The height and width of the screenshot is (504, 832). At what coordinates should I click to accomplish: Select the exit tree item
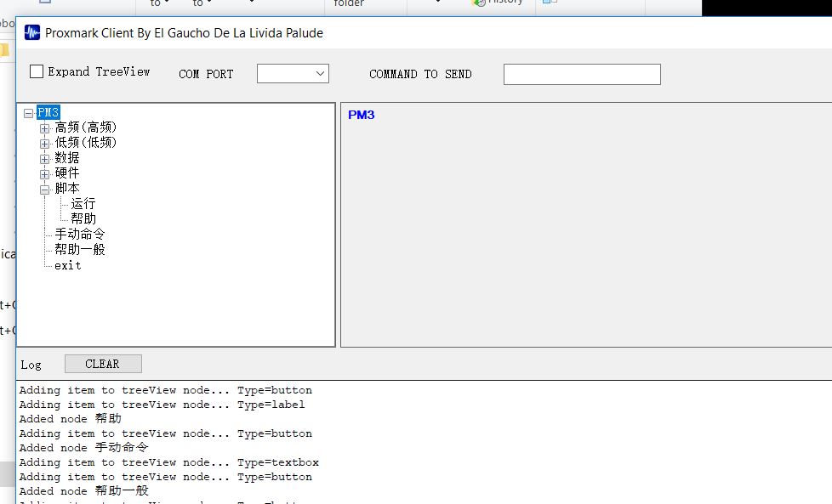(x=68, y=265)
